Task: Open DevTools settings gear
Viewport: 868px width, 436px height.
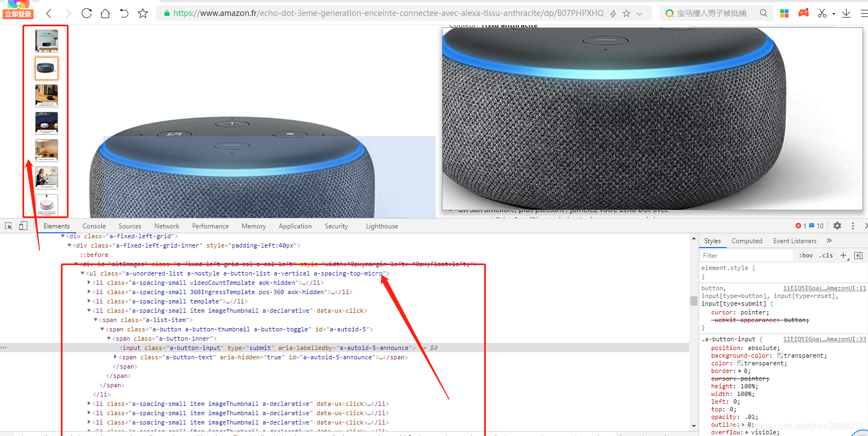Action: pos(837,226)
